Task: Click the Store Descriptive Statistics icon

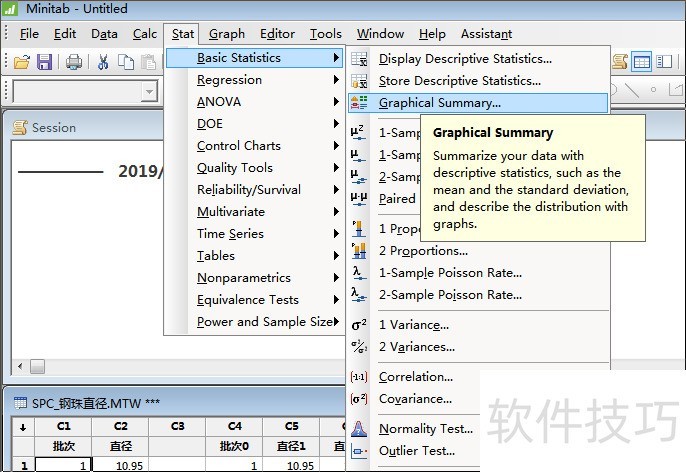Action: (359, 81)
